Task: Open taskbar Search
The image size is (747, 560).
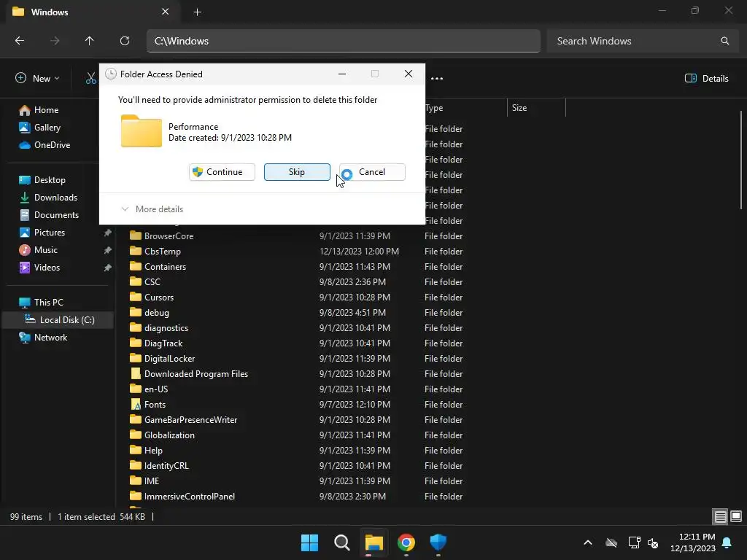Action: pyautogui.click(x=342, y=542)
